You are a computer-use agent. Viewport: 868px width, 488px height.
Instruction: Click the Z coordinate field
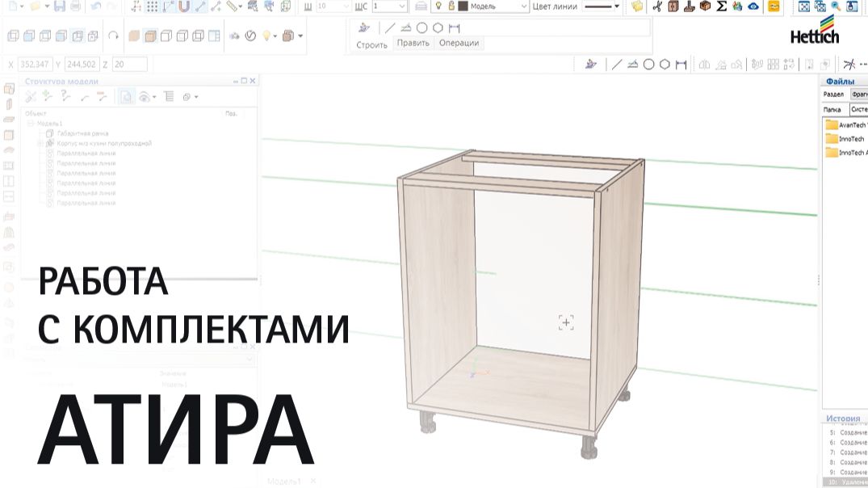pyautogui.click(x=129, y=65)
